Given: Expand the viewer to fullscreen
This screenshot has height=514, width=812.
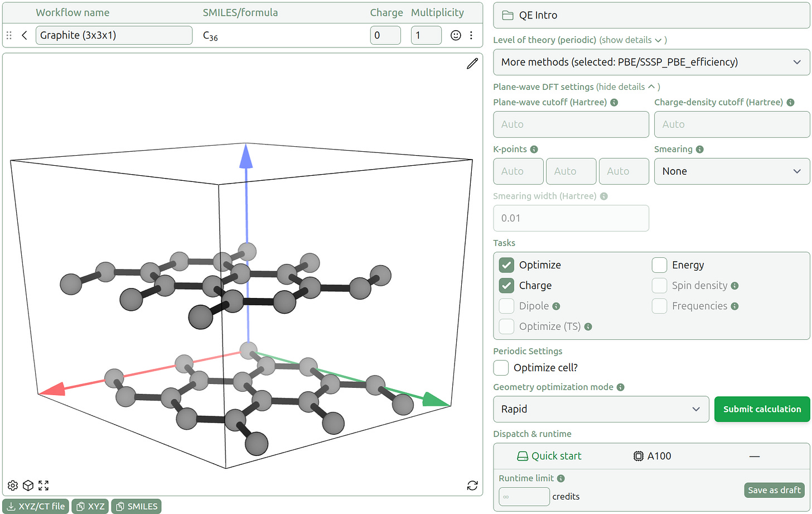Looking at the screenshot, I should (43, 486).
